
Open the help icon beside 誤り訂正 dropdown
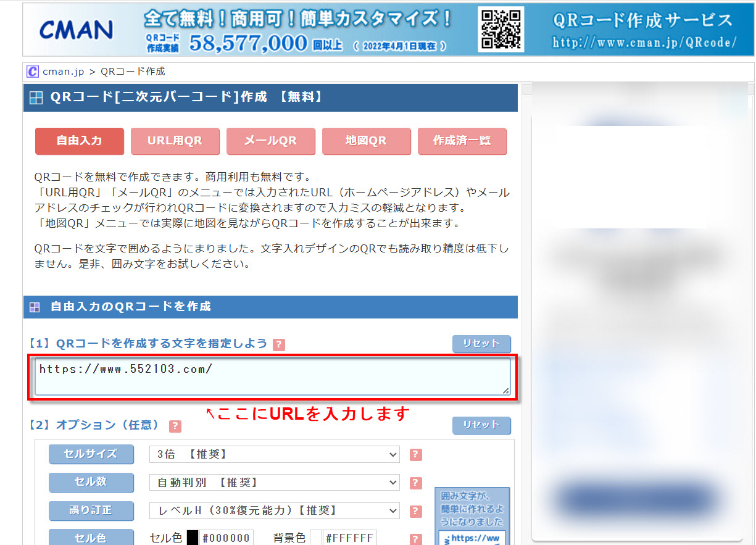coord(415,511)
